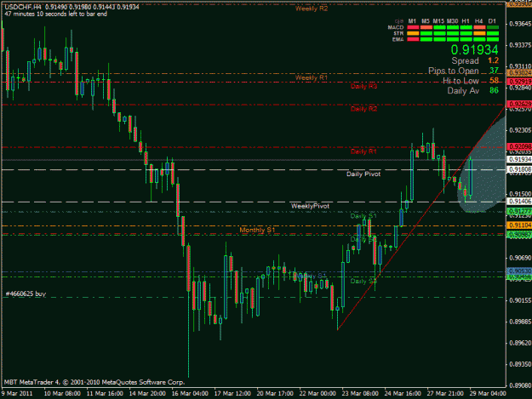Click the #4660625 buy order label

pos(26,294)
